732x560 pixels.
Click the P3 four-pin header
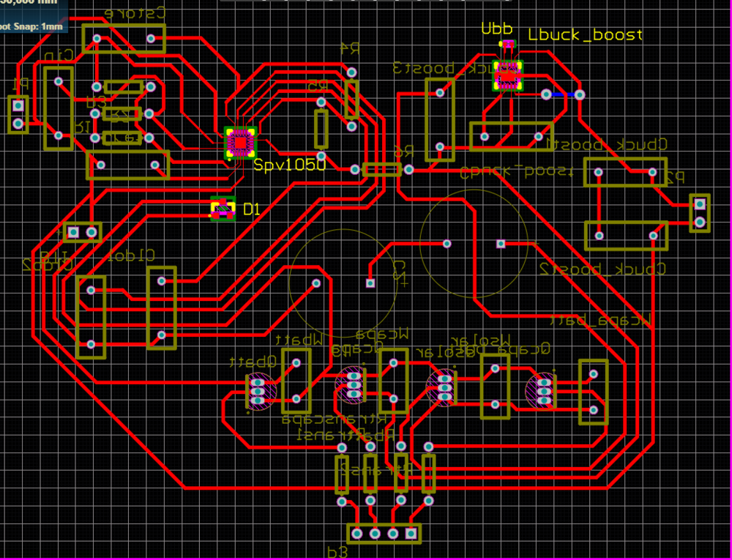tap(384, 532)
